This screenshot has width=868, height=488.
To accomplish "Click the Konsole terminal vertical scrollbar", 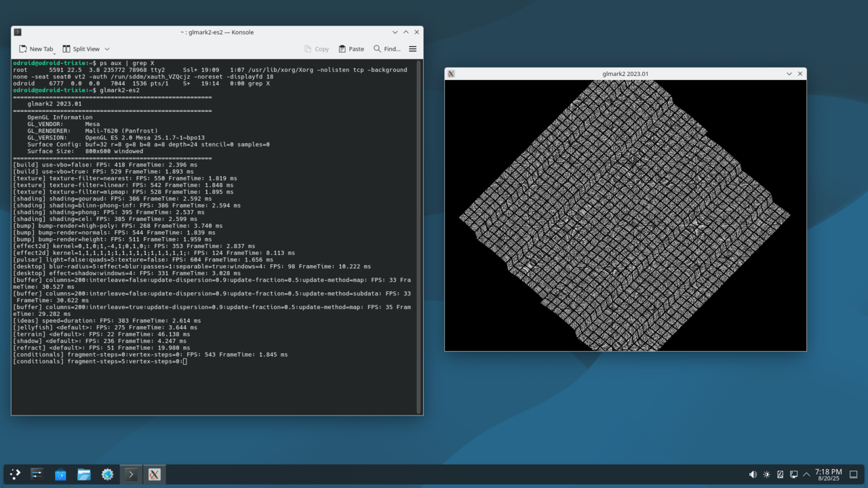I will point(419,237).
